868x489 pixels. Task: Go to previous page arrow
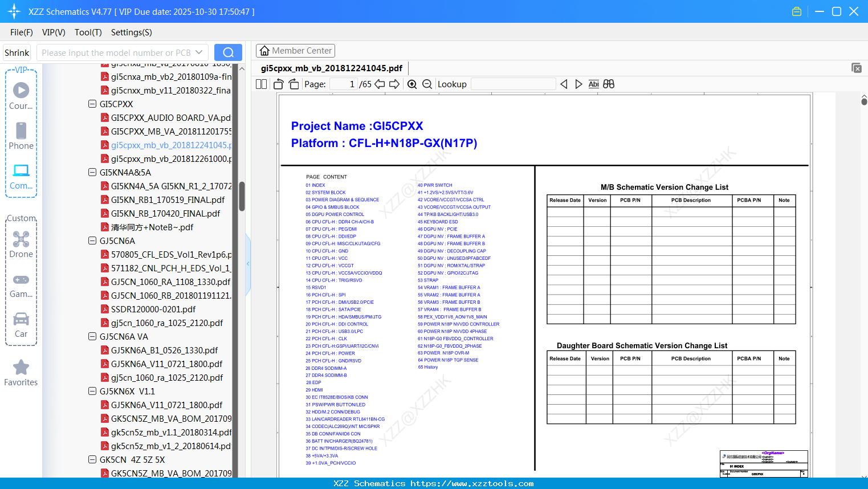click(380, 84)
